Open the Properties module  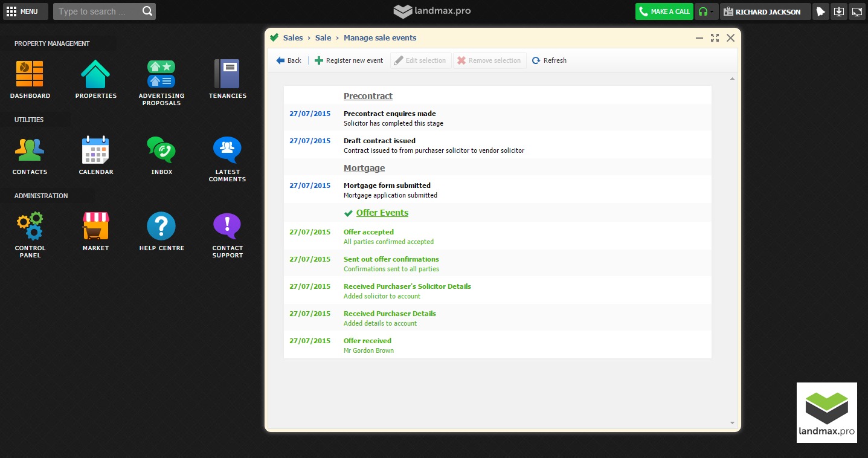(x=95, y=74)
